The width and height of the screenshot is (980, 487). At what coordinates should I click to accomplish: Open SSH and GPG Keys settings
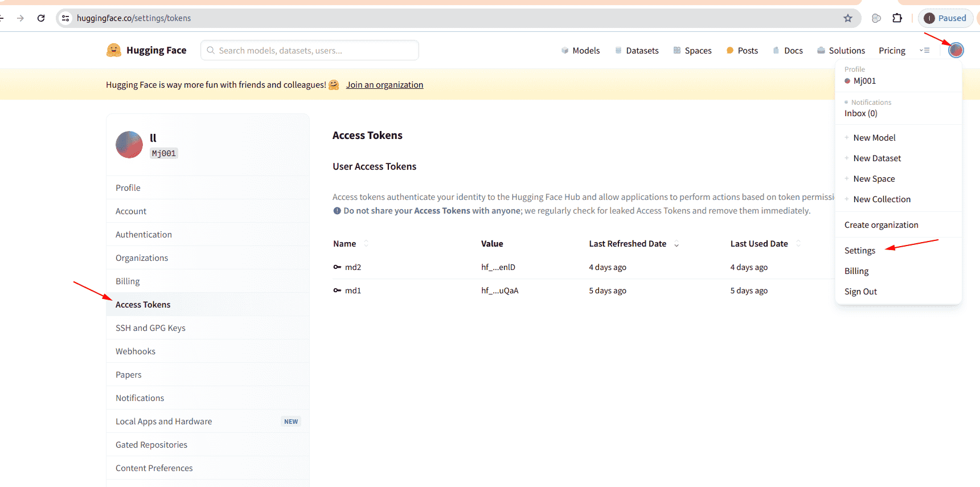point(150,328)
